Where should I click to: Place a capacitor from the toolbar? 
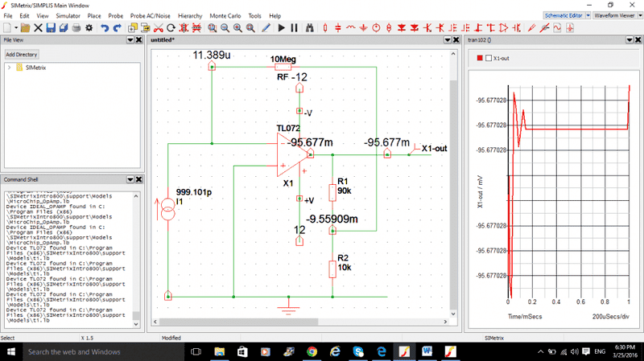pyautogui.click(x=338, y=28)
